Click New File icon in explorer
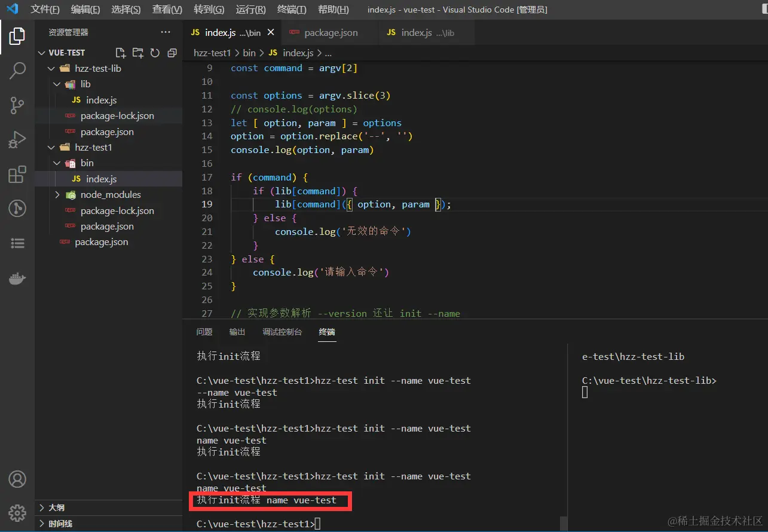The height and width of the screenshot is (532, 768). [121, 53]
